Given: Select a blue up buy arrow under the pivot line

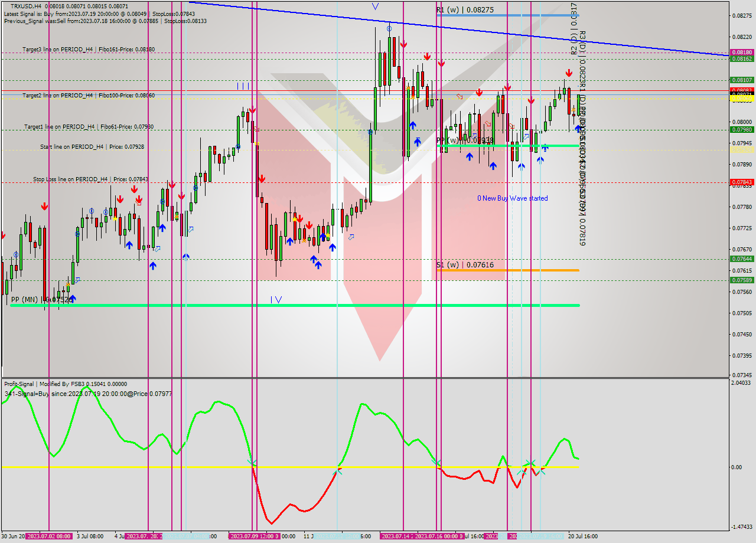Looking at the screenshot, I should (470, 157).
